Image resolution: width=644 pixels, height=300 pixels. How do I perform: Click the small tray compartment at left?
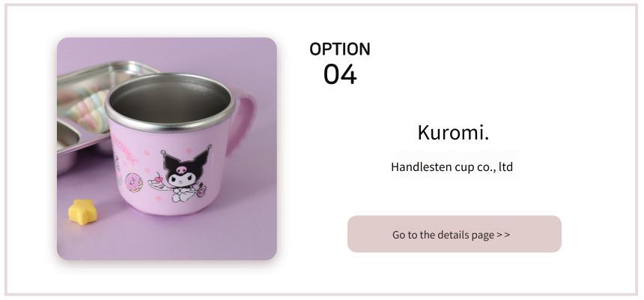pos(66,138)
